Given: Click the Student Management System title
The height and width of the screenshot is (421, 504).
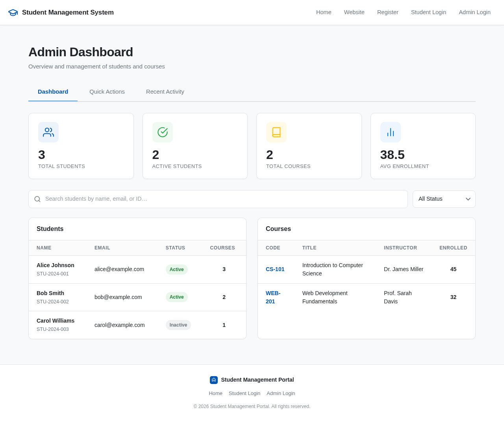Looking at the screenshot, I should [x=68, y=12].
